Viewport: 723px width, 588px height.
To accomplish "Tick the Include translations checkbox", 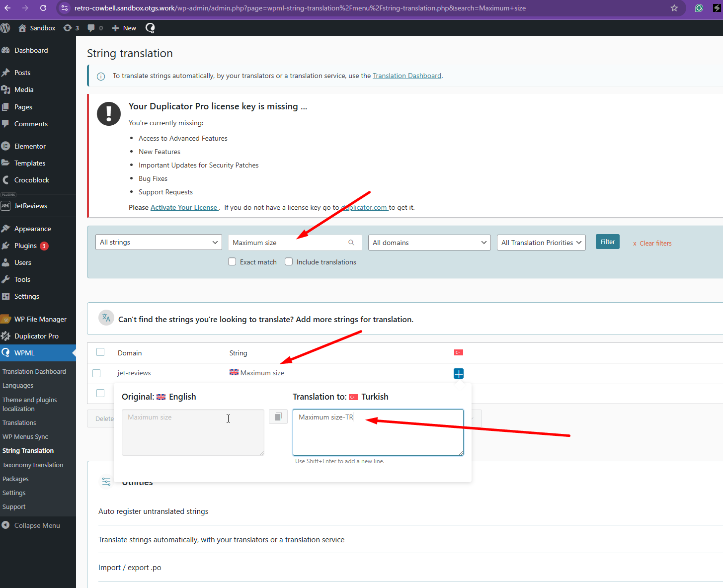I will click(289, 261).
